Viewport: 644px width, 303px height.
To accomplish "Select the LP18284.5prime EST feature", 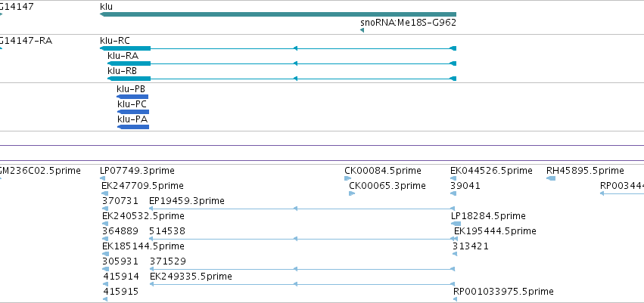I will pos(456,224).
